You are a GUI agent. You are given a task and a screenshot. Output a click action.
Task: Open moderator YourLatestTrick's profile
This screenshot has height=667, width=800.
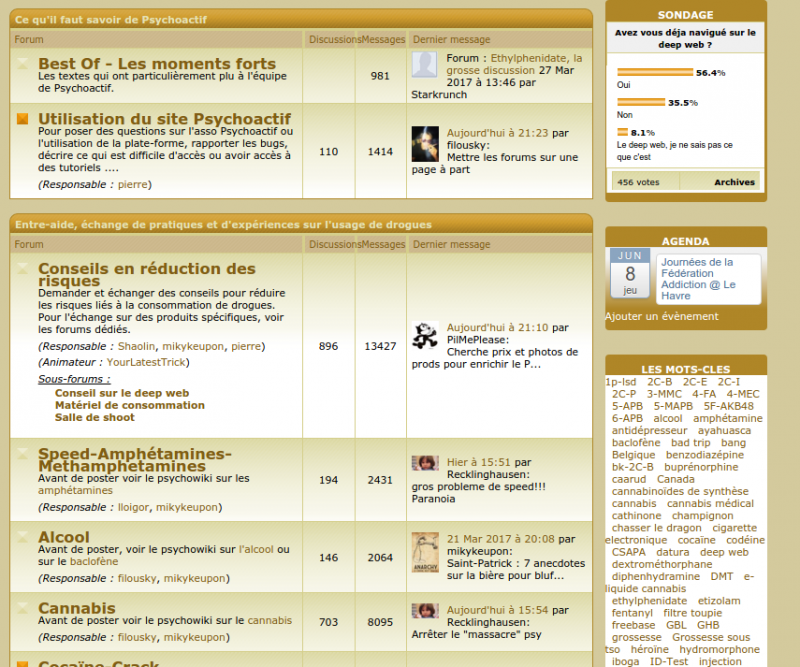click(x=147, y=362)
